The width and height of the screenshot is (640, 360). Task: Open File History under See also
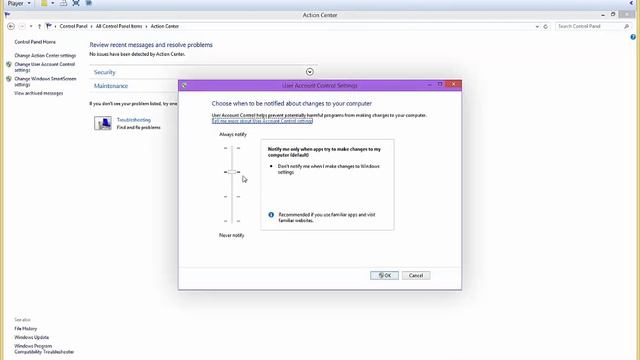(x=26, y=329)
